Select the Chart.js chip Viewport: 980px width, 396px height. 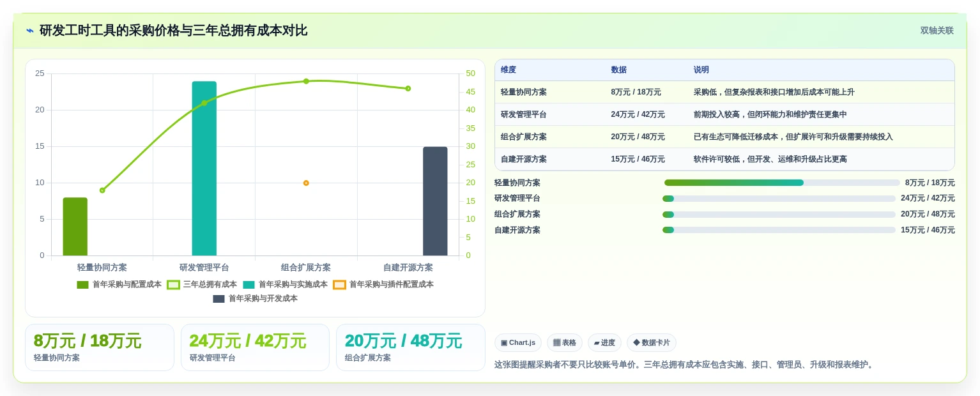pos(518,343)
